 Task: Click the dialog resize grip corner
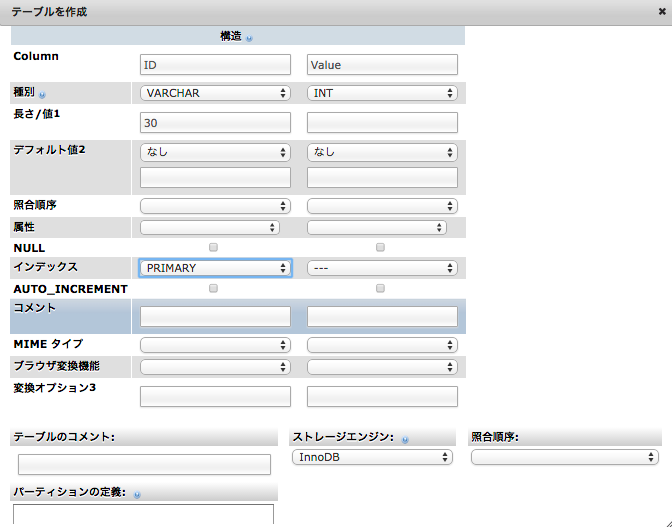(x=668, y=524)
